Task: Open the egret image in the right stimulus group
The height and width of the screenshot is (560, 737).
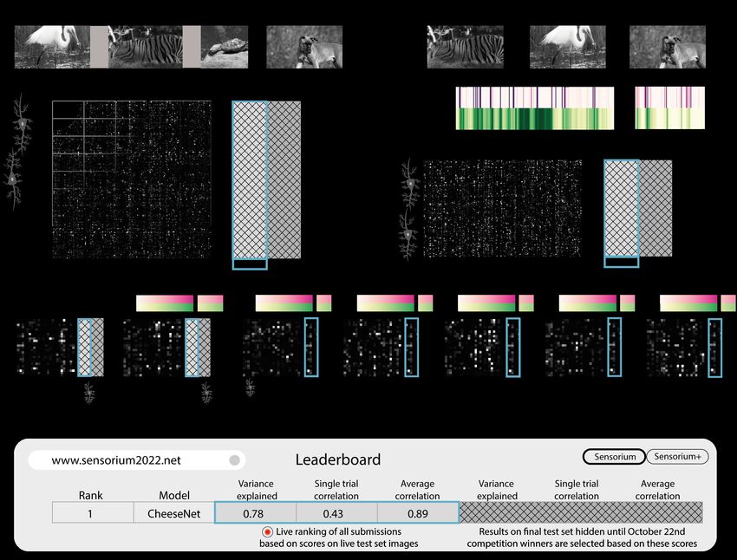Action: click(568, 47)
